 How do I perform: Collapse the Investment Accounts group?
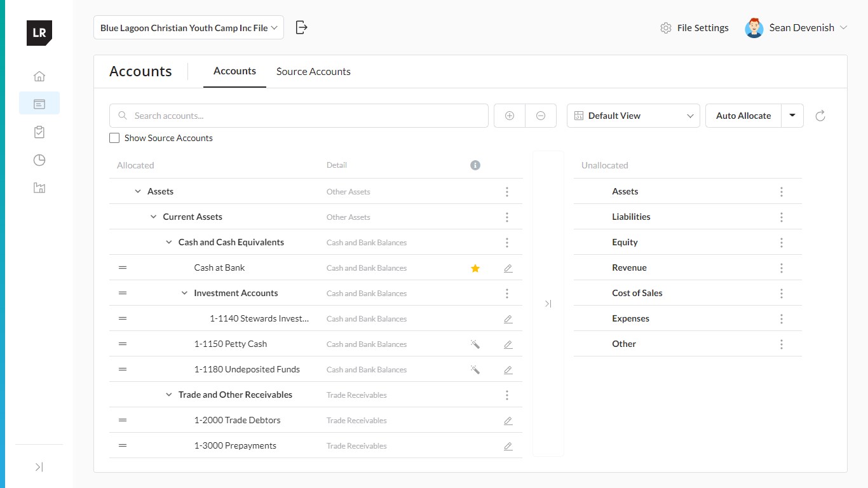click(x=184, y=293)
